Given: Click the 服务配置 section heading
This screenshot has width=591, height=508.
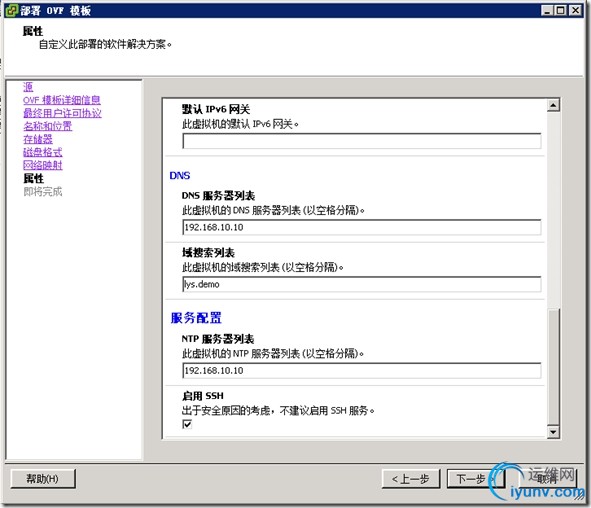Looking at the screenshot, I should (x=196, y=318).
